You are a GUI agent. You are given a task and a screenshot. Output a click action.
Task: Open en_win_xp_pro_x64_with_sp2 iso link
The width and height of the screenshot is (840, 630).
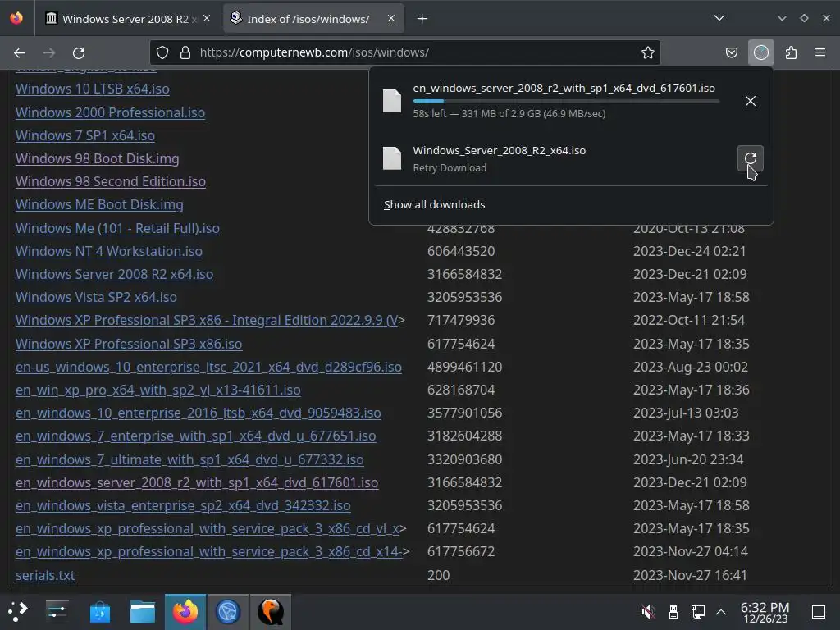158,390
